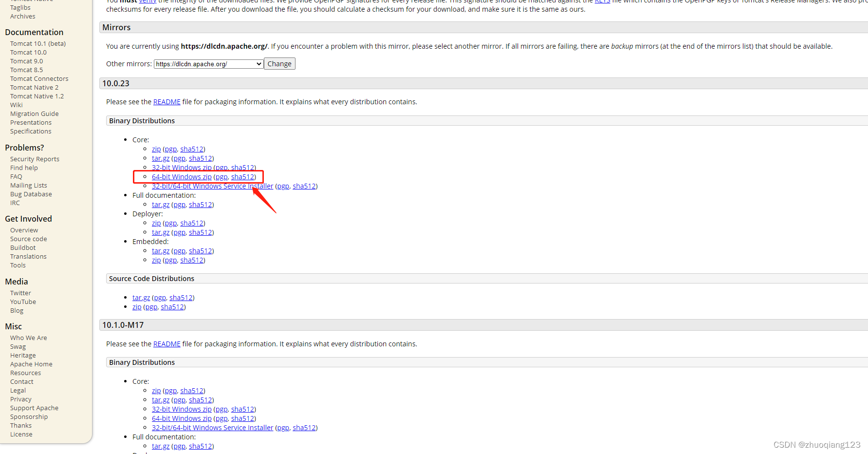868x454 pixels.
Task: Open Taglibs sidebar link
Action: (20, 8)
